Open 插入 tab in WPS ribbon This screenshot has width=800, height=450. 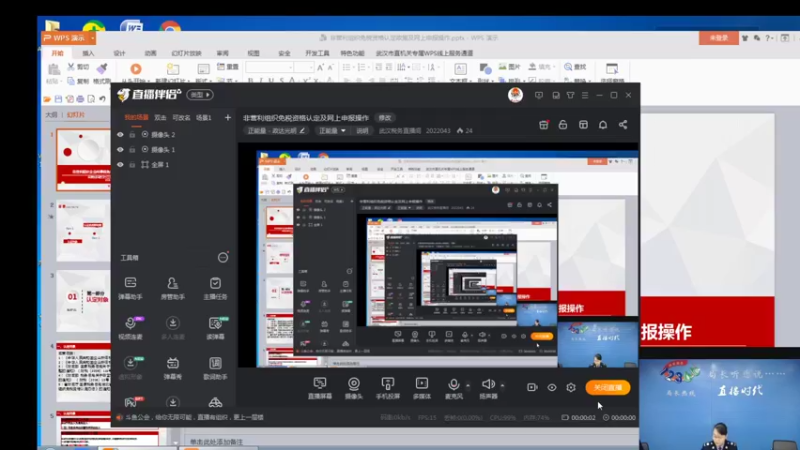[88, 53]
